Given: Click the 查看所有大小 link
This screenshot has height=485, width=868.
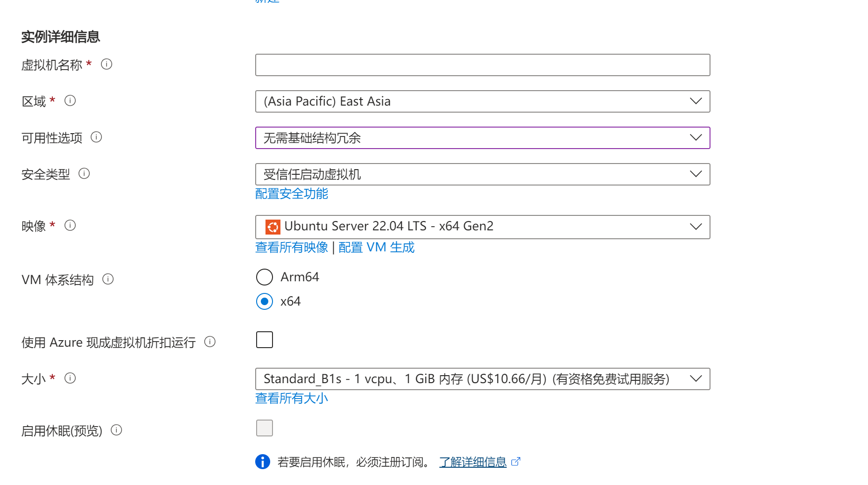Looking at the screenshot, I should pos(292,398).
